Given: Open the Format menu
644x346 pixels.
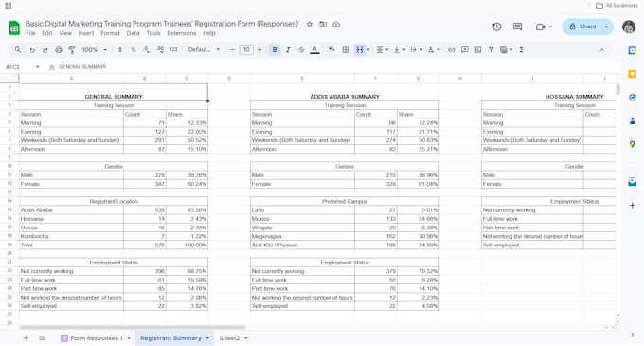Looking at the screenshot, I should (110, 33).
